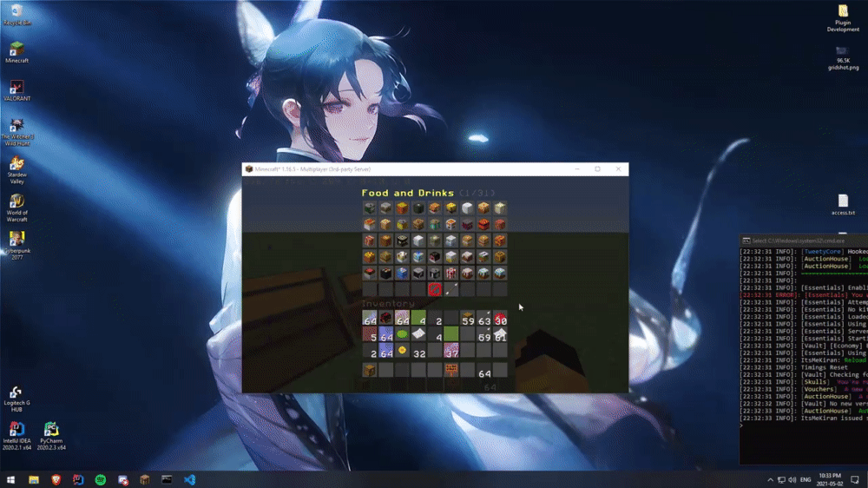Switch the ENG input language indicator
The height and width of the screenshot is (488, 868).
click(x=806, y=479)
